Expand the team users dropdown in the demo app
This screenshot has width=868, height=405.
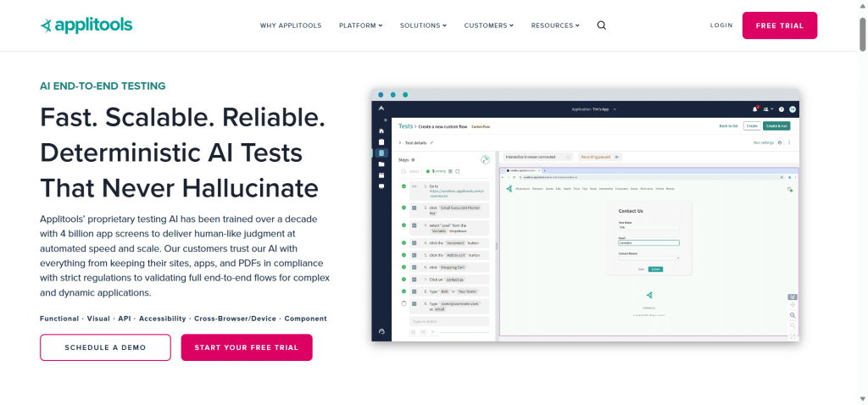pyautogui.click(x=769, y=109)
